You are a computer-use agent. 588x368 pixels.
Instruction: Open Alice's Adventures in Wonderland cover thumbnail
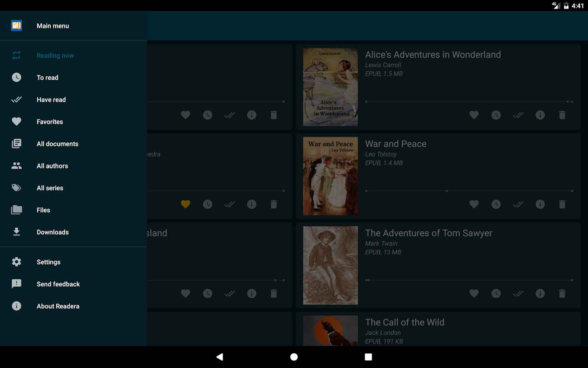330,87
